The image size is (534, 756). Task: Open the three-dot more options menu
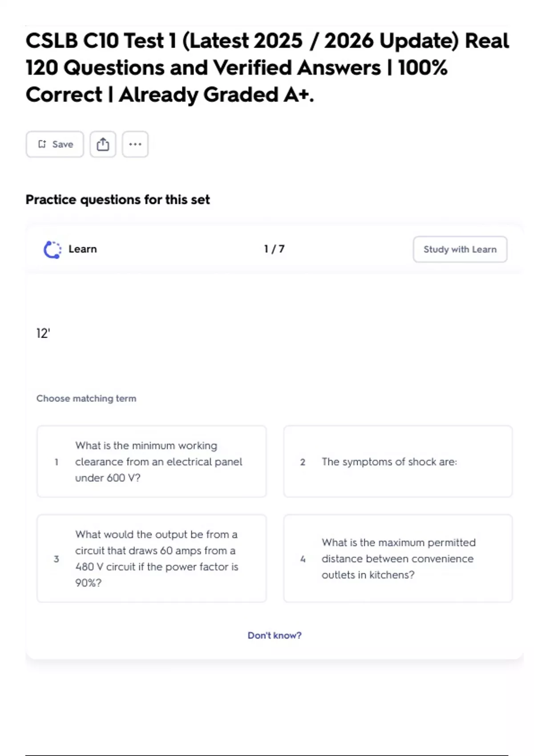[x=135, y=144]
